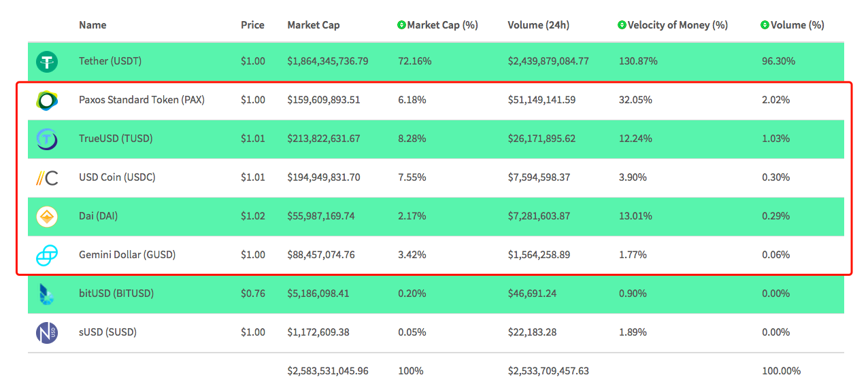This screenshot has width=868, height=390.
Task: Select TrueUSD market cap share 8.28%
Action: click(412, 139)
